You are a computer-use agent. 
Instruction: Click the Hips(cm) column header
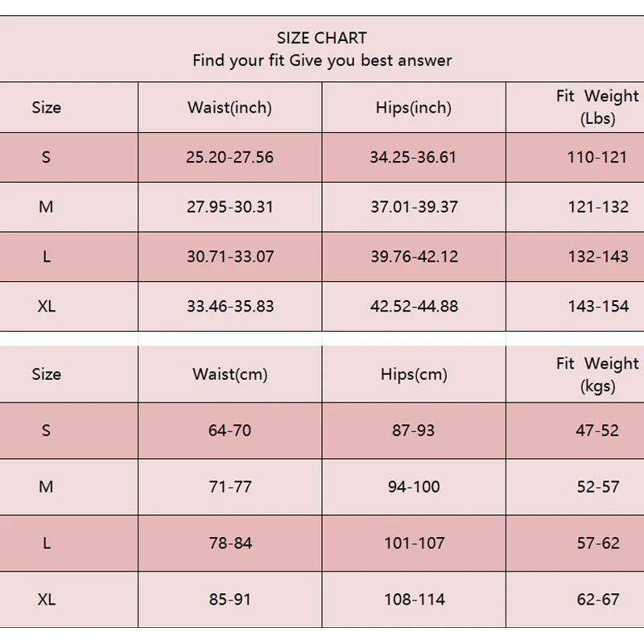(x=414, y=374)
